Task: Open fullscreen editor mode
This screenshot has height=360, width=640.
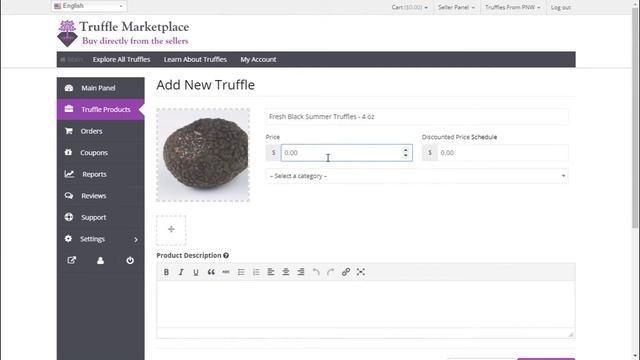Action: click(x=360, y=272)
